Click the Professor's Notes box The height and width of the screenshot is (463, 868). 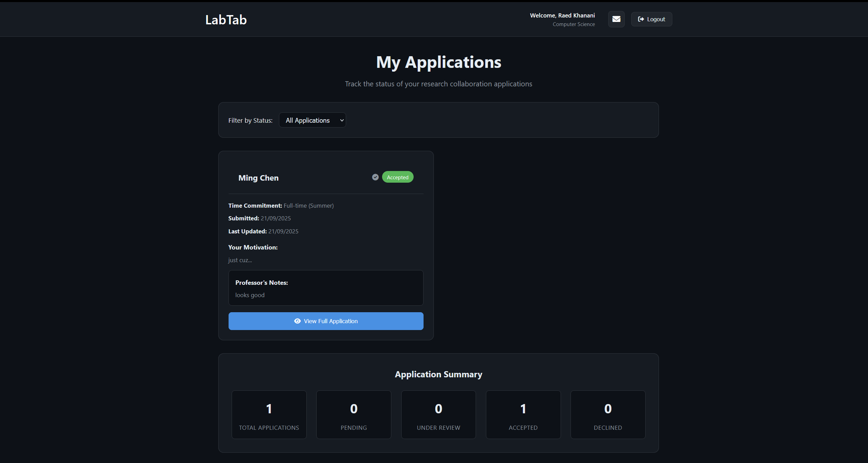(326, 288)
